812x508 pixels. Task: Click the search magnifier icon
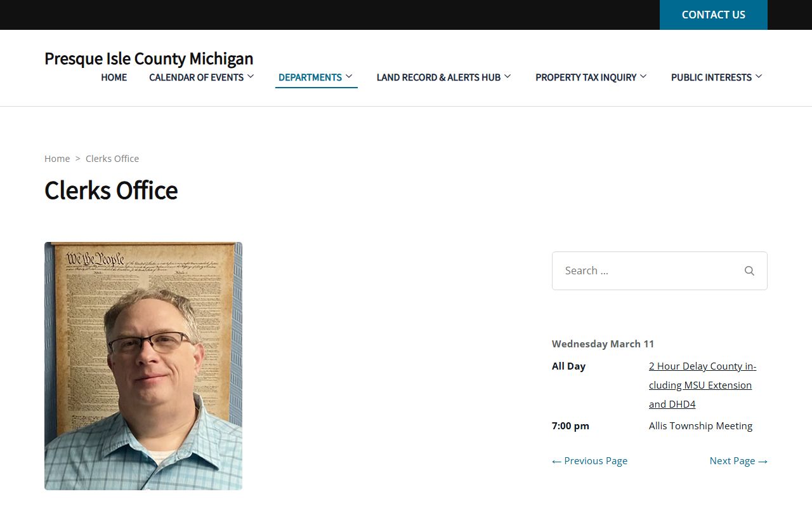(x=749, y=271)
